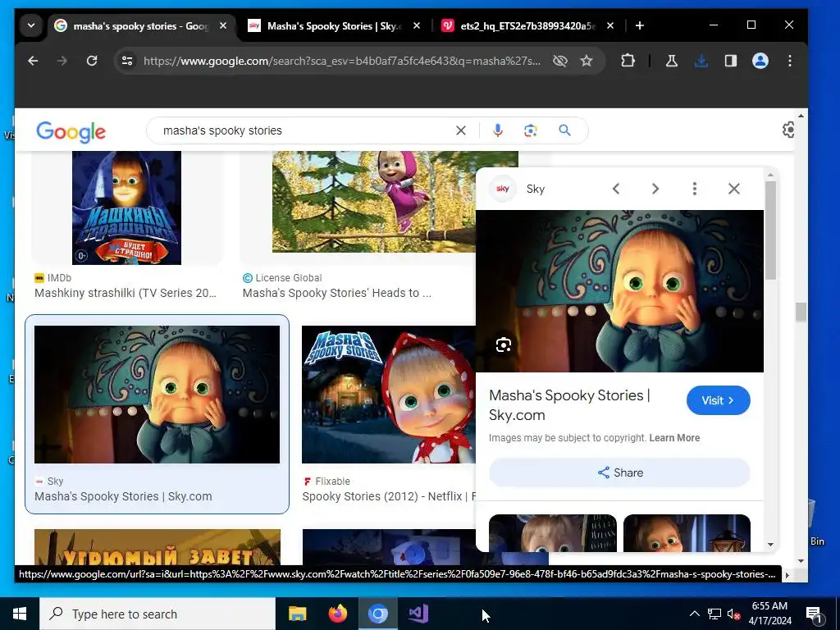Show Chrome downloads

click(x=701, y=61)
